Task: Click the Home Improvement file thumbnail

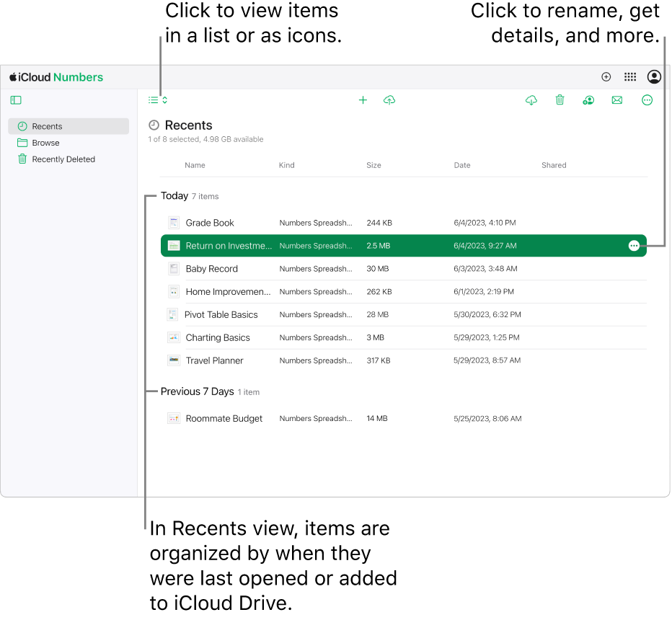Action: [174, 292]
